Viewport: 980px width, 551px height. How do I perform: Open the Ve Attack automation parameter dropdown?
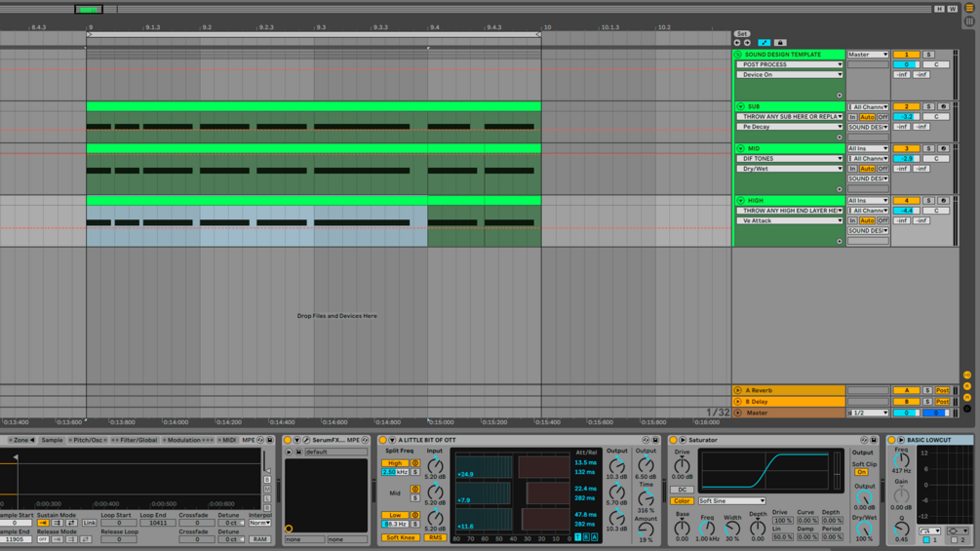point(790,220)
